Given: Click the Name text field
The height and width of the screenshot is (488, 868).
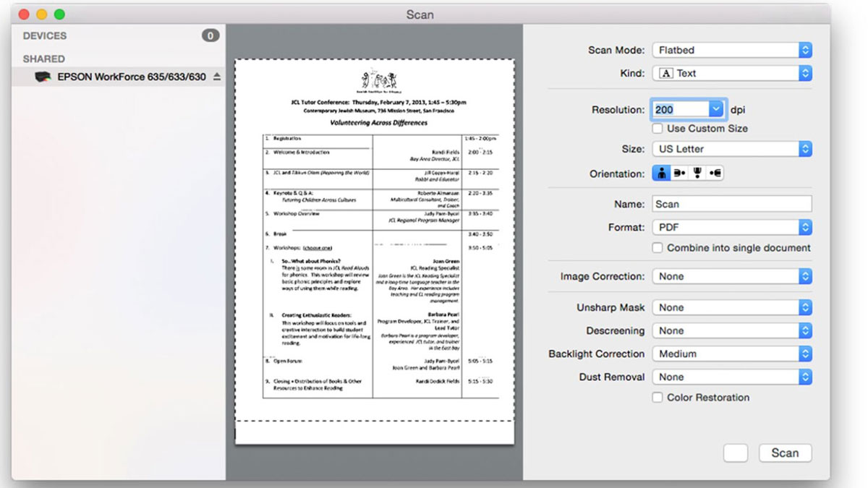Looking at the screenshot, I should 732,204.
